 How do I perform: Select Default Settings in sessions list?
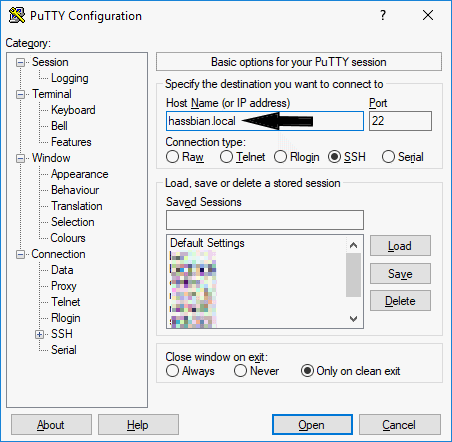click(x=207, y=243)
